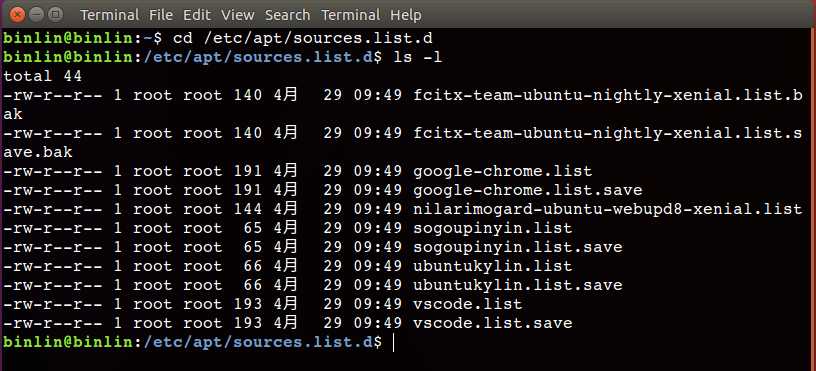Screen dimensions: 816x371
Task: Click the cursor at the last prompt
Action: pyautogui.click(x=394, y=342)
